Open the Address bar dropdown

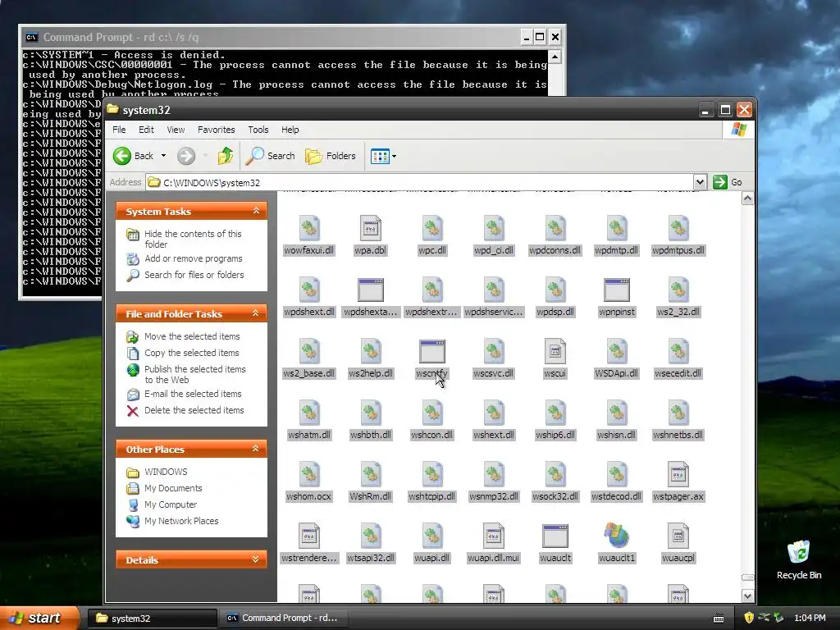coord(700,182)
